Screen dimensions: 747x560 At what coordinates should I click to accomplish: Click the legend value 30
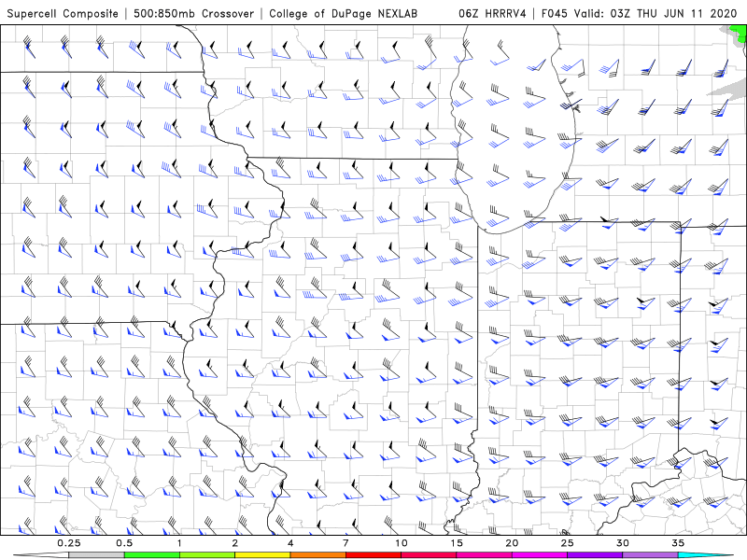623,543
